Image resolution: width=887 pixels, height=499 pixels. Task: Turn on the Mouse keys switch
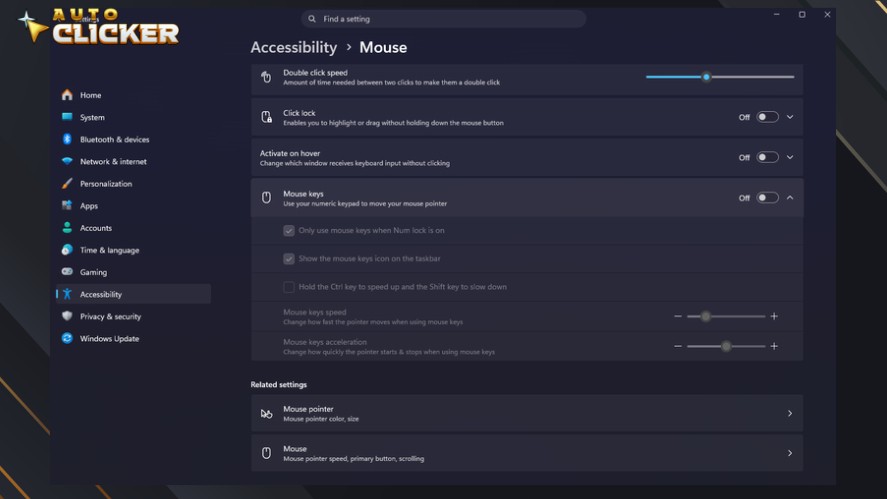click(x=767, y=197)
